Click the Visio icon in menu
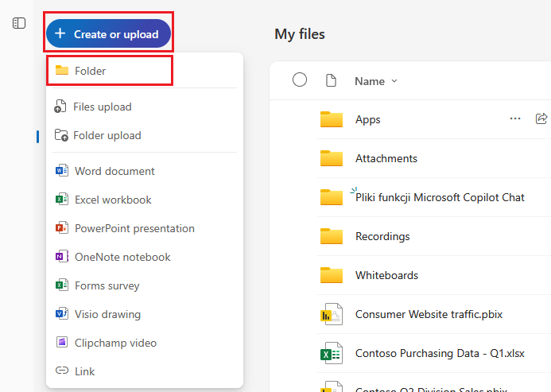 [x=62, y=313]
